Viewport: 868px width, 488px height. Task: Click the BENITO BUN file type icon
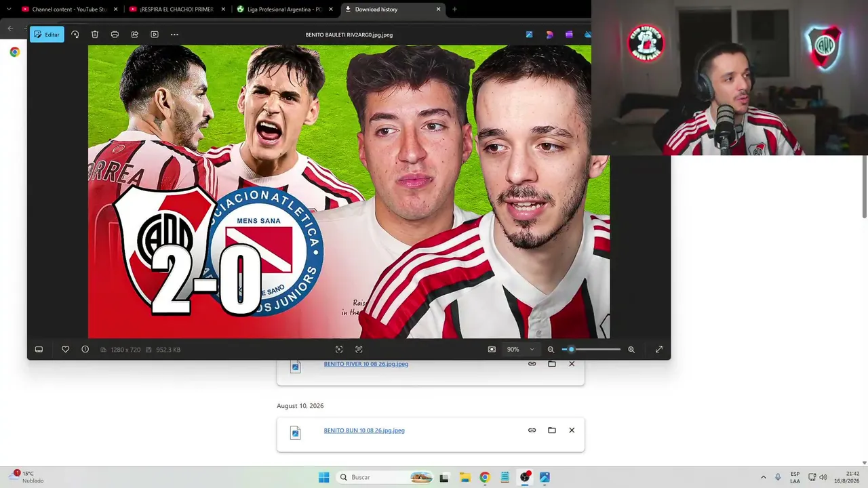(296, 433)
